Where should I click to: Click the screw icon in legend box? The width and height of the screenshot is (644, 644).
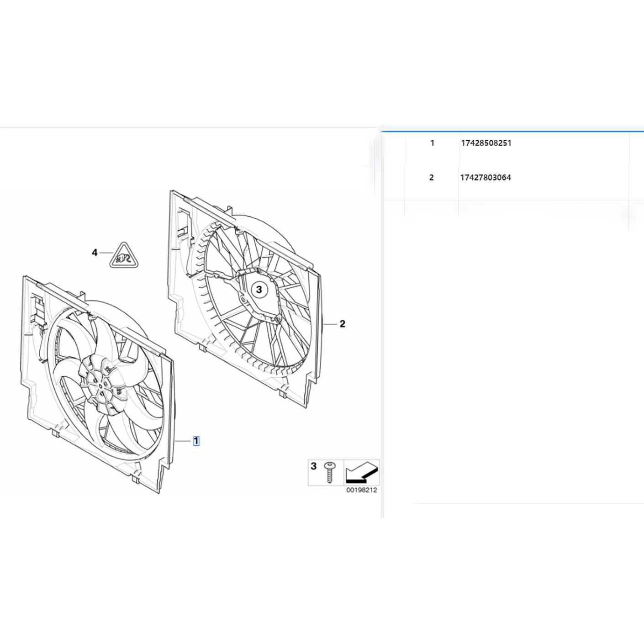point(329,473)
